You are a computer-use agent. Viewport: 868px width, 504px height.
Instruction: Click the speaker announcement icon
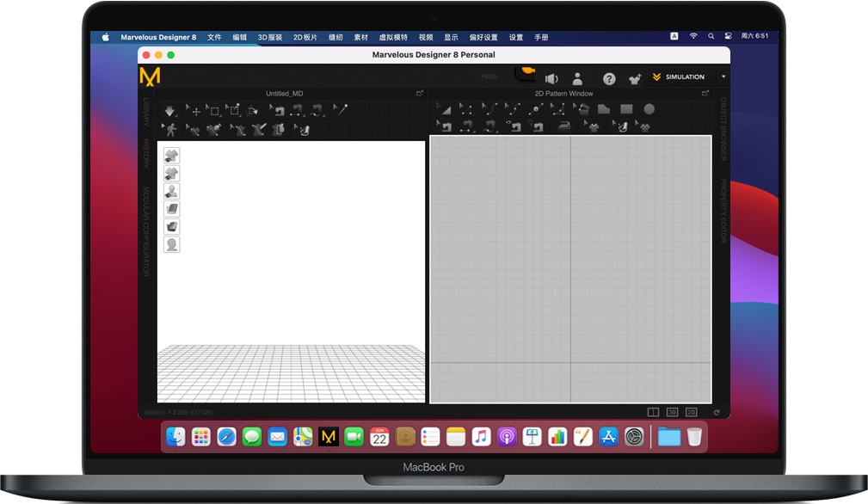click(x=551, y=78)
